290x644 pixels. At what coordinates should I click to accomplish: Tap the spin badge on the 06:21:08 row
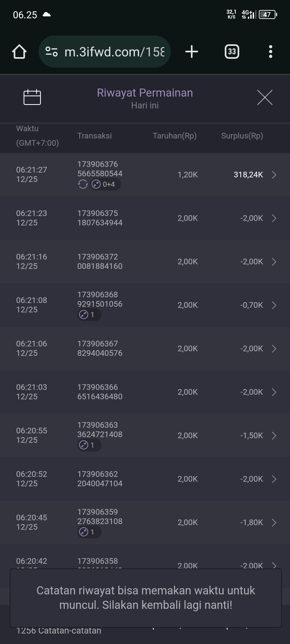89,314
